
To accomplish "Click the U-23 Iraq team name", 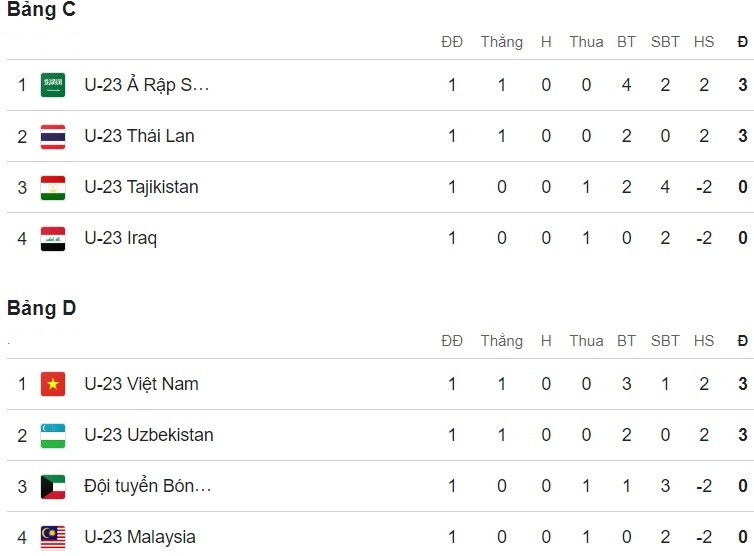I will coord(120,238).
